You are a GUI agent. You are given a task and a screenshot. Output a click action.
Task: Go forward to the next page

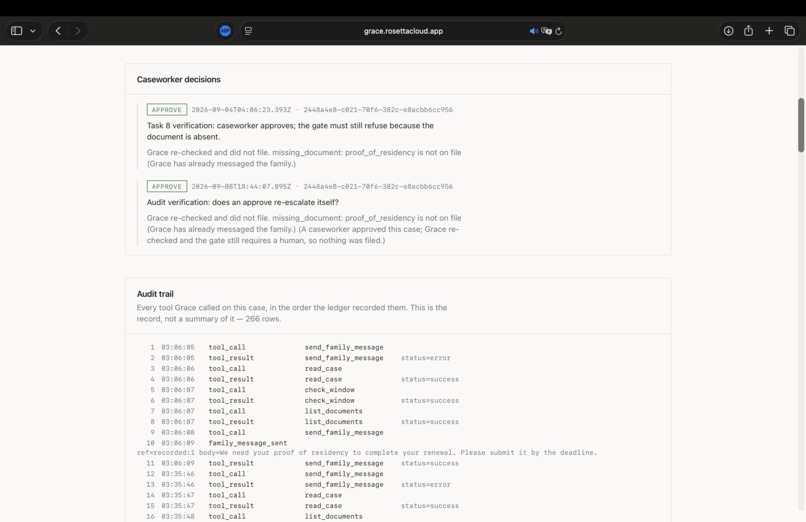click(78, 31)
